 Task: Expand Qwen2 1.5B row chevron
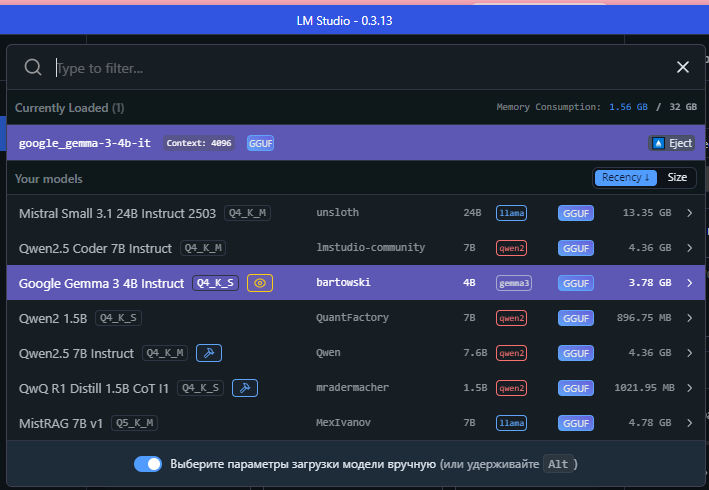click(689, 318)
